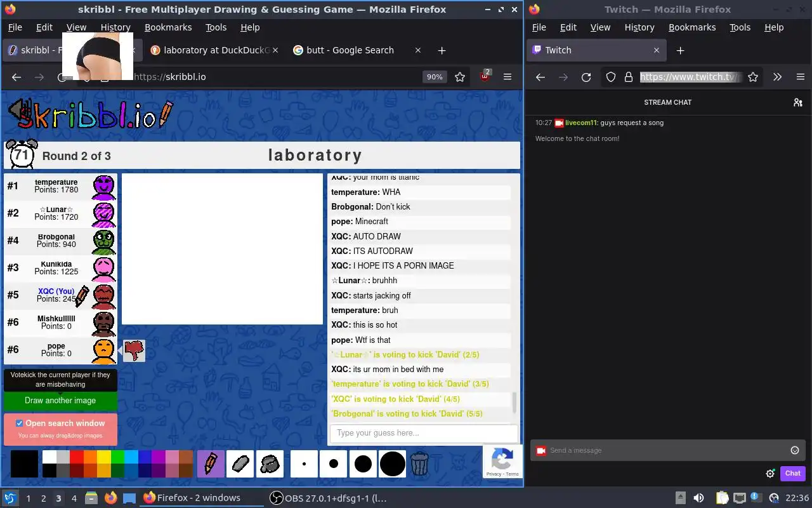The image size is (812, 508).
Task: Select the pencil drawing tool
Action: 211,464
